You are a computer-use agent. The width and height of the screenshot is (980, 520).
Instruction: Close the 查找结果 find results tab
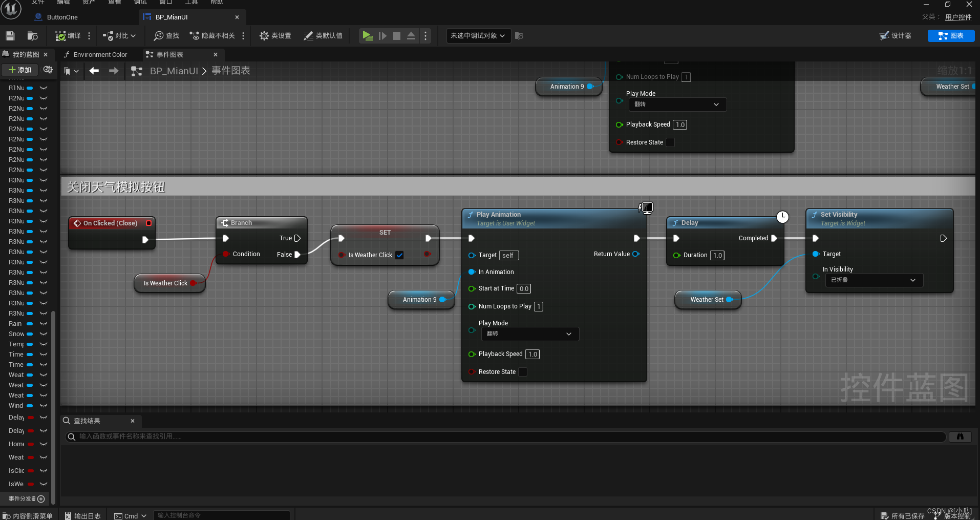click(133, 421)
